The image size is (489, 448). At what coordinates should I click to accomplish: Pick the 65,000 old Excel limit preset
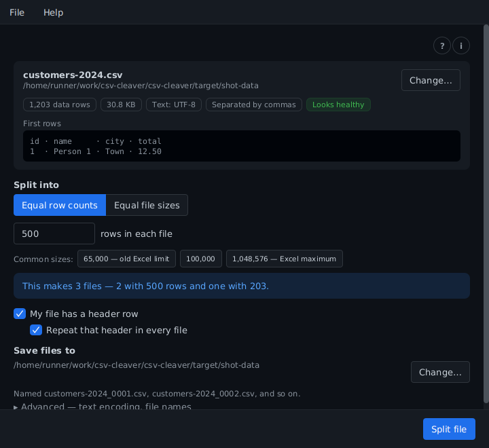tap(126, 259)
